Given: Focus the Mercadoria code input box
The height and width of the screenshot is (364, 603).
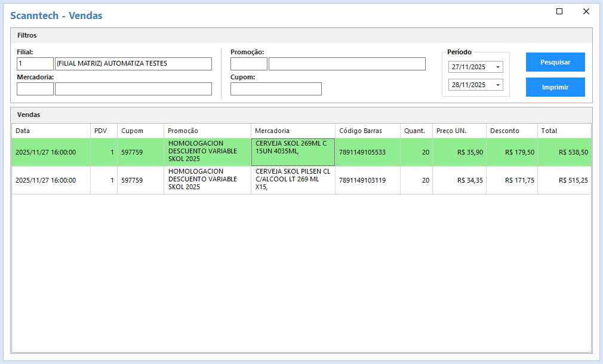Looking at the screenshot, I should [35, 89].
